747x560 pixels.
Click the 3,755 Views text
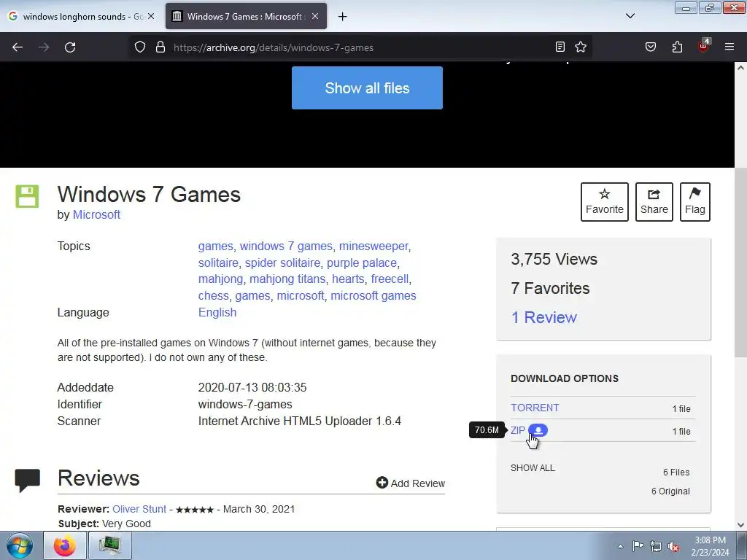point(554,259)
